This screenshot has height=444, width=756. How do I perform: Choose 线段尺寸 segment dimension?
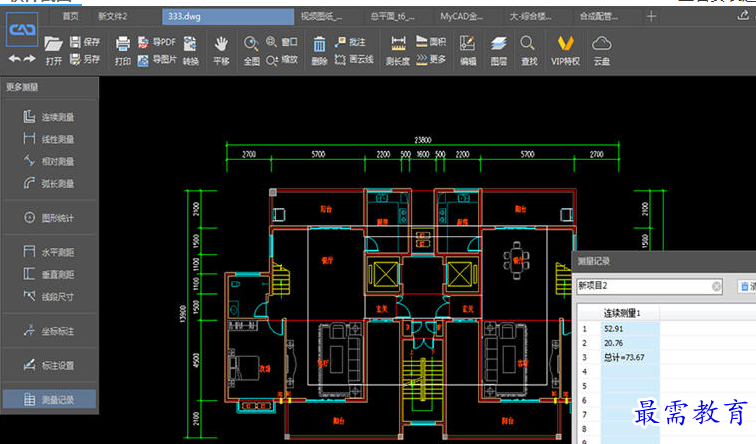pyautogui.click(x=49, y=296)
